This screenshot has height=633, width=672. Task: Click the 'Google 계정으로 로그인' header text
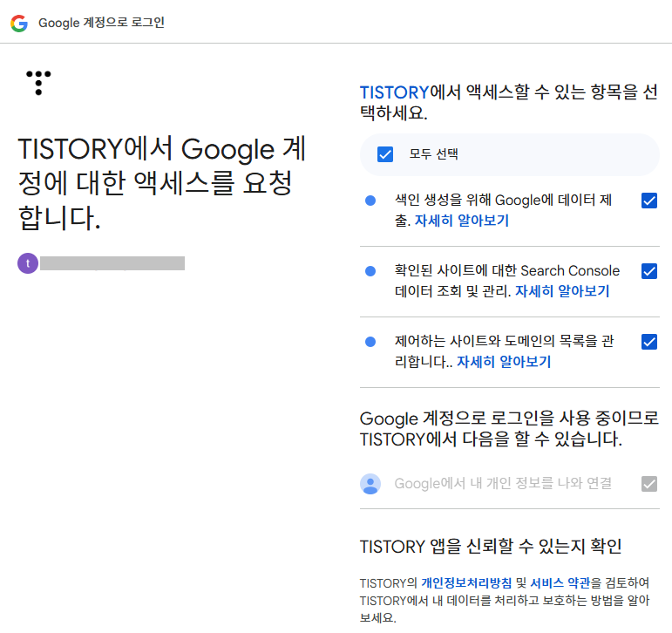[102, 23]
